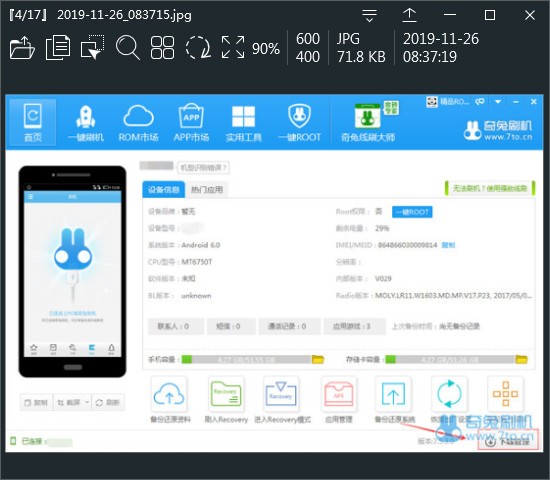Click the 复制 link next to IMEI
This screenshot has width=550, height=480.
[448, 245]
